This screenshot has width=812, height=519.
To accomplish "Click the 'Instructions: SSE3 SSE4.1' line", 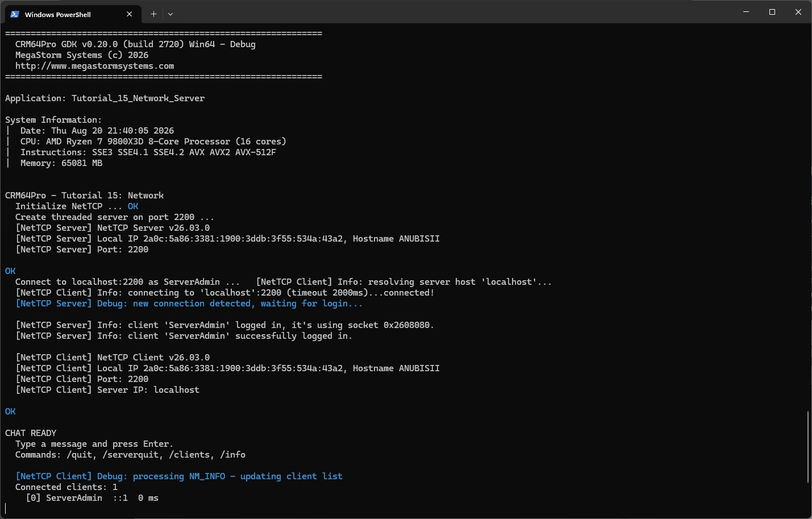I will click(148, 152).
